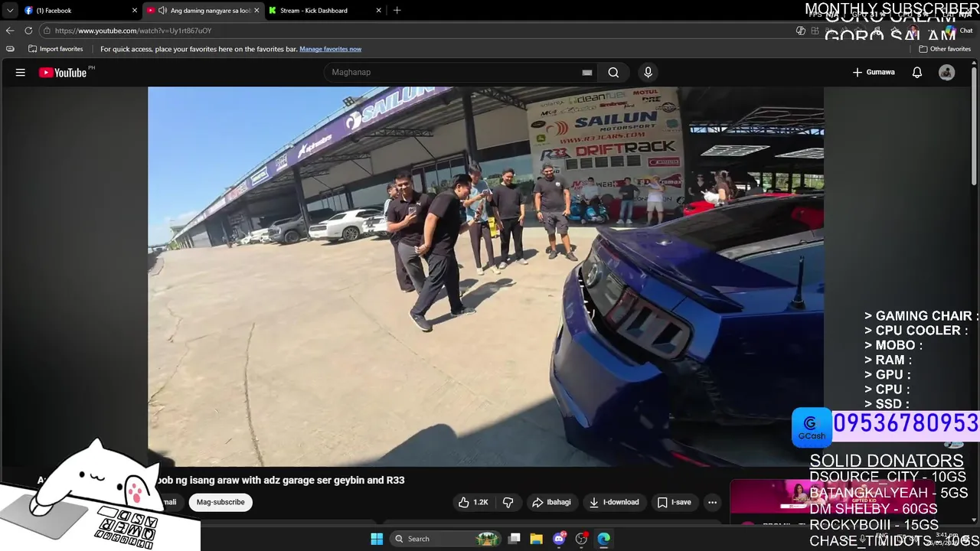This screenshot has width=980, height=551.
Task: Open OBS Studio from the taskbar
Action: point(581,539)
